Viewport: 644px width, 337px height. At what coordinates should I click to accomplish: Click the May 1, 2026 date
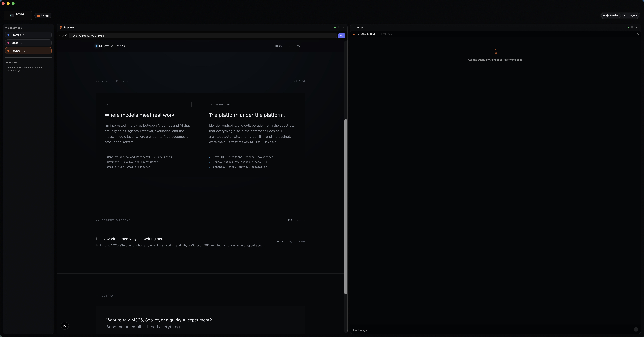point(296,242)
